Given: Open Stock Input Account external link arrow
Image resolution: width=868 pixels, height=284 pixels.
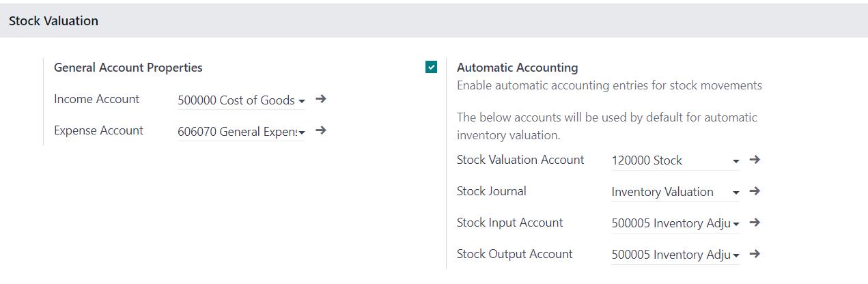Looking at the screenshot, I should click(x=755, y=223).
